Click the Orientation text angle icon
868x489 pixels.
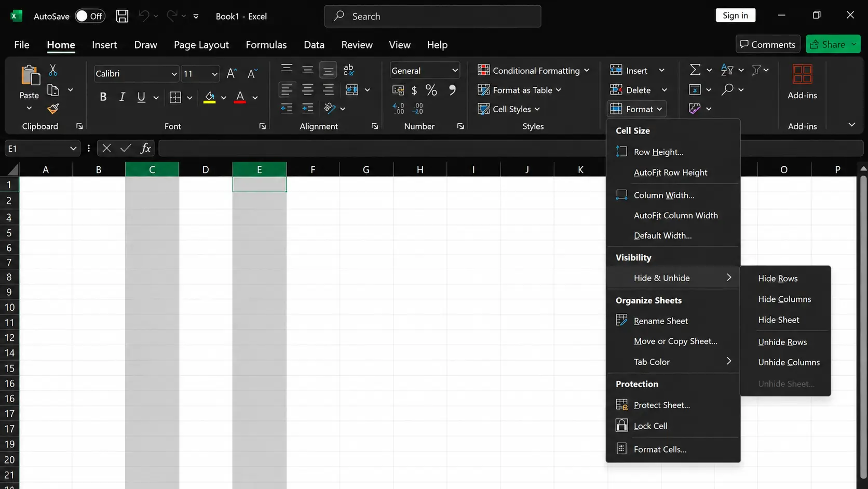[329, 108]
